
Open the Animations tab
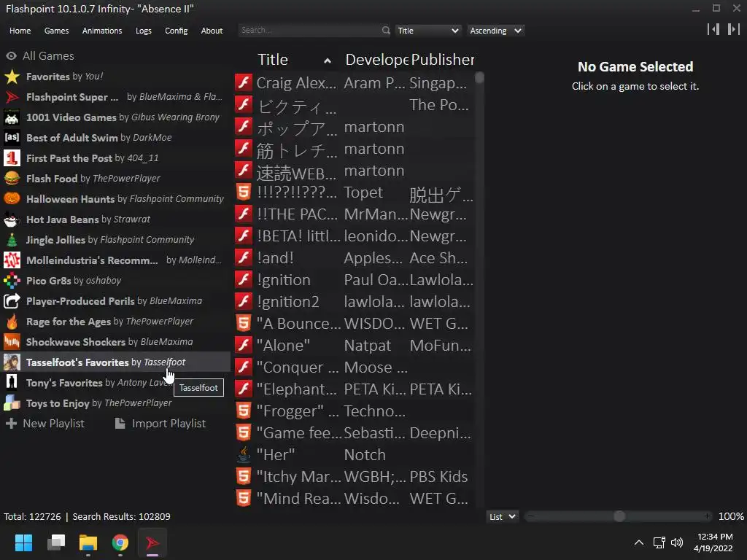(102, 31)
